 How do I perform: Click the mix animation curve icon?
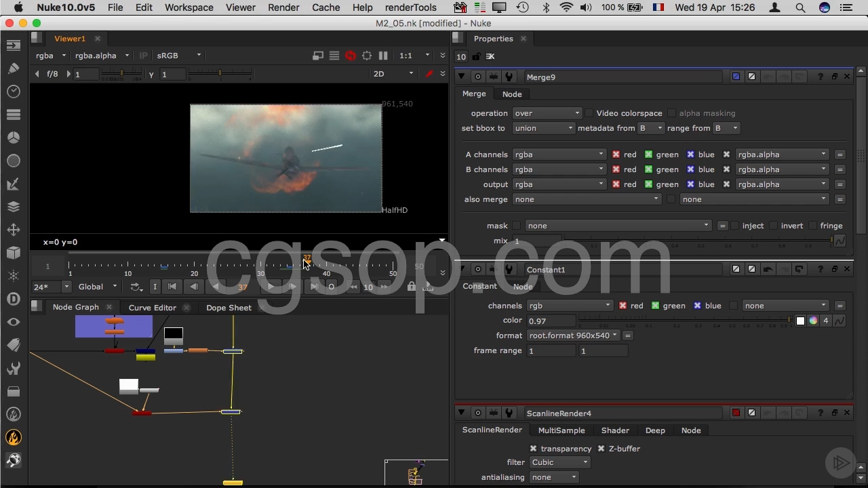click(840, 241)
